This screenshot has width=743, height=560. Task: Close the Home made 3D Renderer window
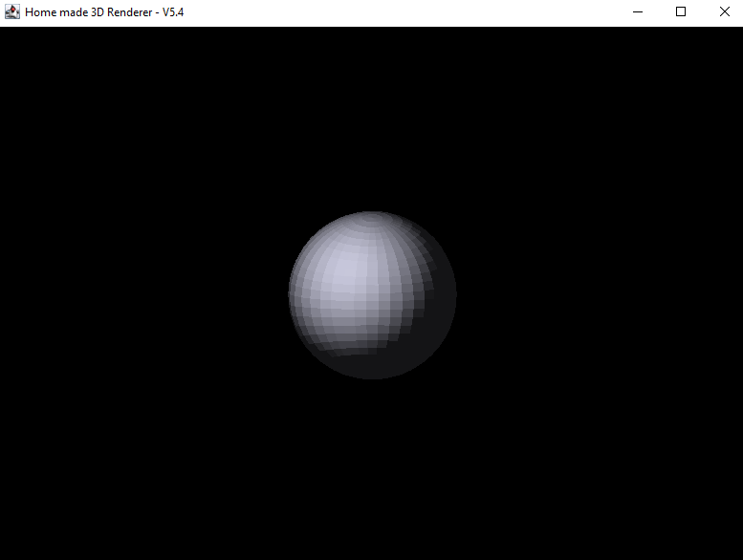point(724,11)
